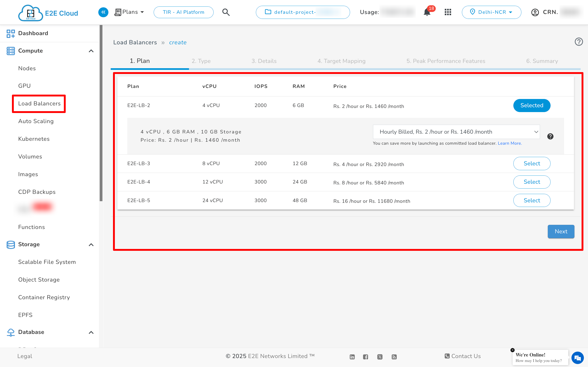Image resolution: width=588 pixels, height=367 pixels.
Task: Change region from Delhi-NCR dropdown
Action: coord(491,12)
